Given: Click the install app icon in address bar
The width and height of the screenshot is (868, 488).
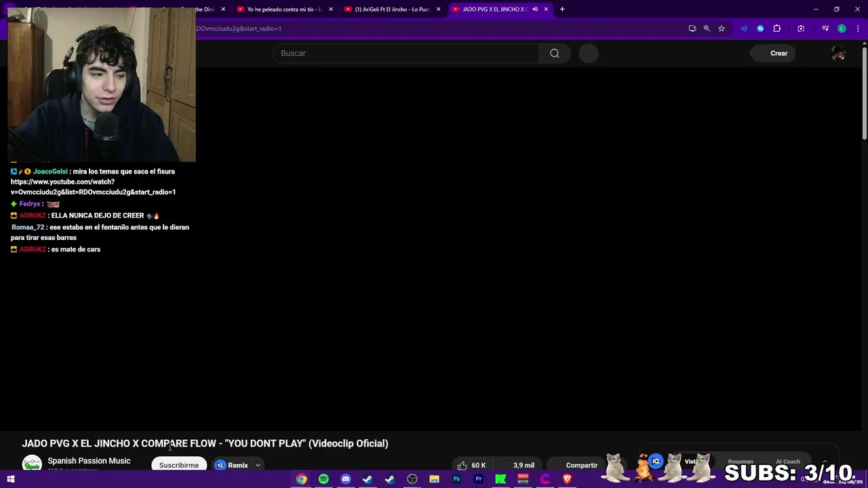Looking at the screenshot, I should (692, 28).
